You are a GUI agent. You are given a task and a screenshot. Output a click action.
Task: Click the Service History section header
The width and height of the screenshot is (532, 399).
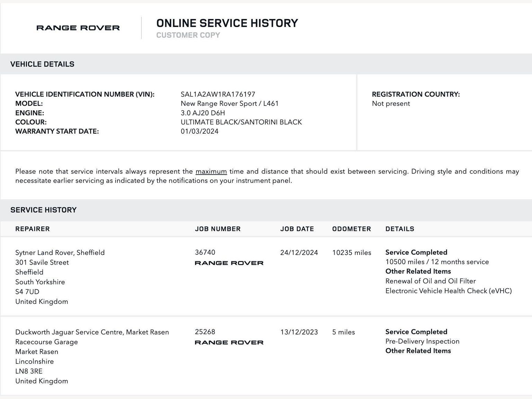pyautogui.click(x=43, y=210)
